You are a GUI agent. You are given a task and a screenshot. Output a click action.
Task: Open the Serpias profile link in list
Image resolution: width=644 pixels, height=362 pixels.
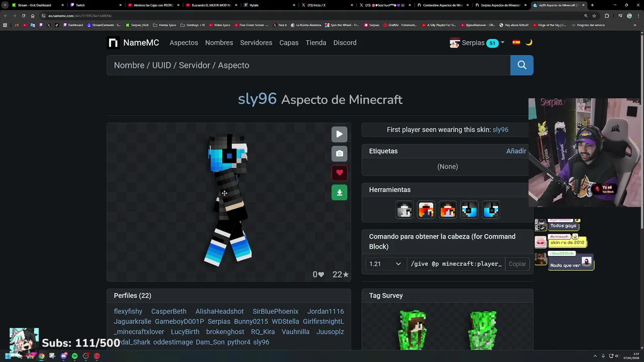(x=219, y=322)
